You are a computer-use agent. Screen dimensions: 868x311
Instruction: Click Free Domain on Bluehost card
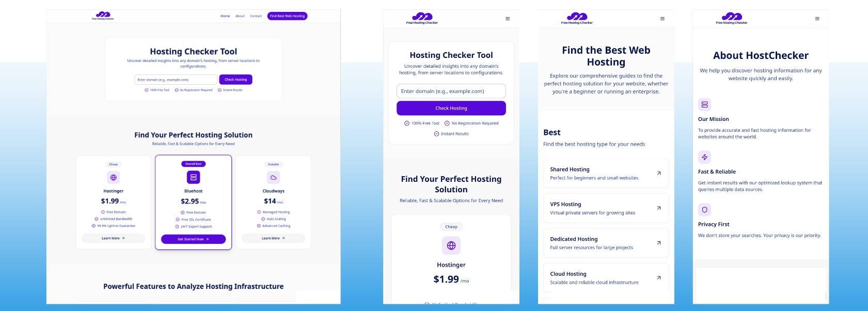(196, 213)
